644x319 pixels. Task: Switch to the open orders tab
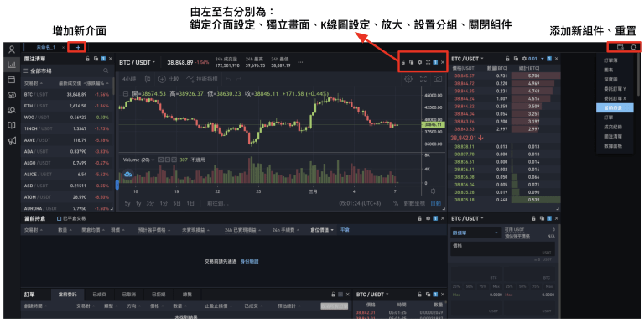(68, 295)
